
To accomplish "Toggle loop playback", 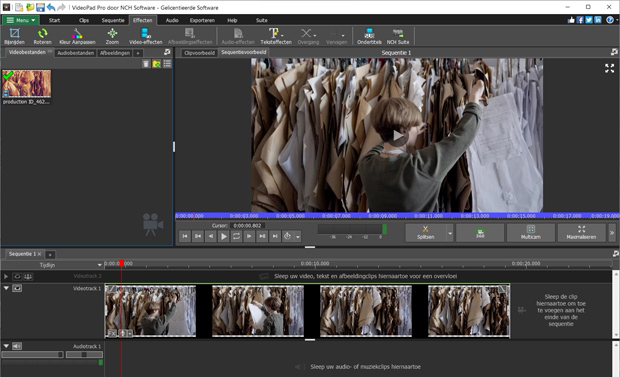I will [236, 237].
